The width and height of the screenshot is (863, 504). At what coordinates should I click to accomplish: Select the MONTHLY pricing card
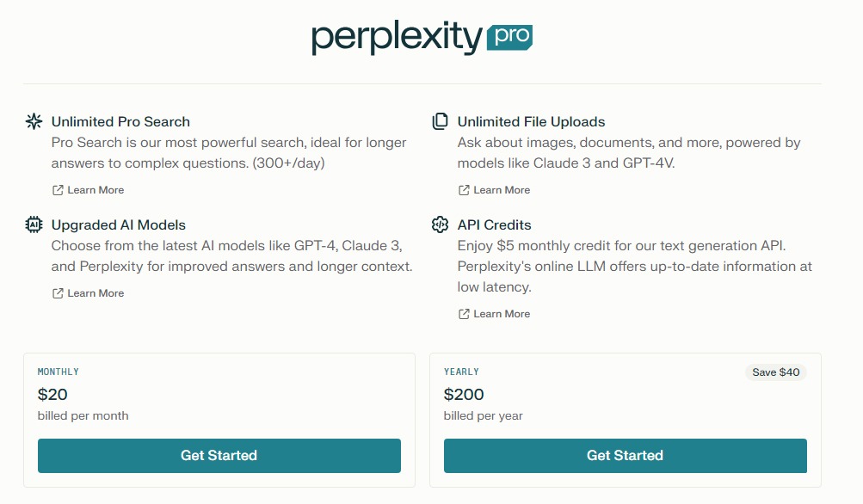[x=219, y=420]
